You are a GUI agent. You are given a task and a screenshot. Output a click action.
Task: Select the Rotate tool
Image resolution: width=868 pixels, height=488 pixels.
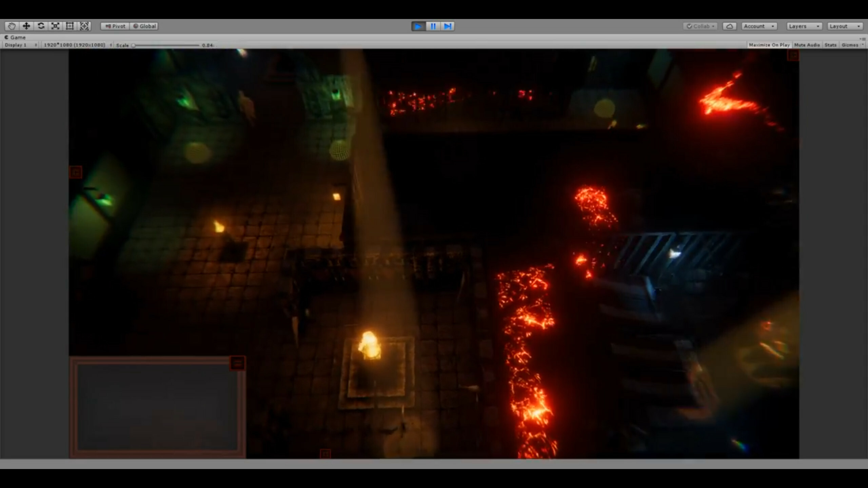(41, 26)
